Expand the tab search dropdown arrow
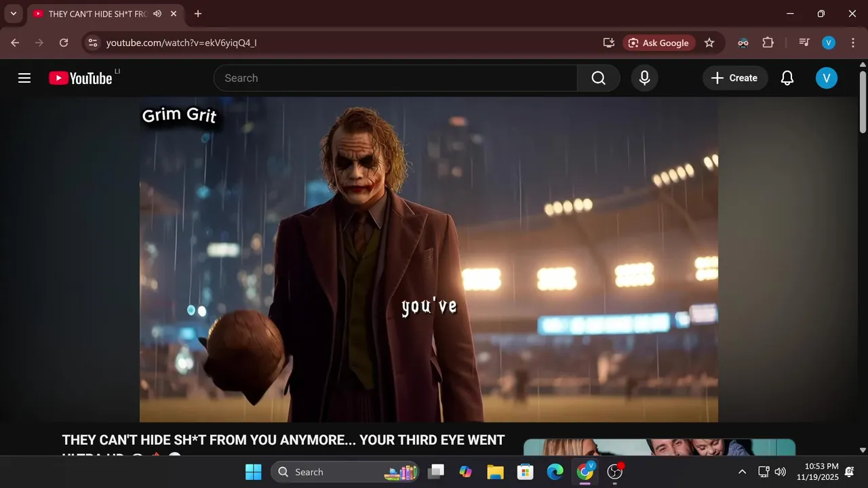This screenshot has width=868, height=488. (x=13, y=14)
